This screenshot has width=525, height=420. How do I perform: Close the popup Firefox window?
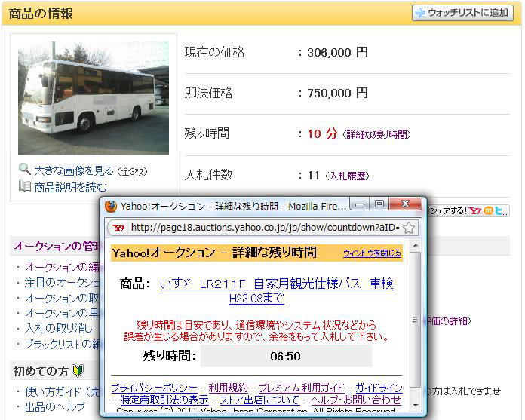[405, 204]
